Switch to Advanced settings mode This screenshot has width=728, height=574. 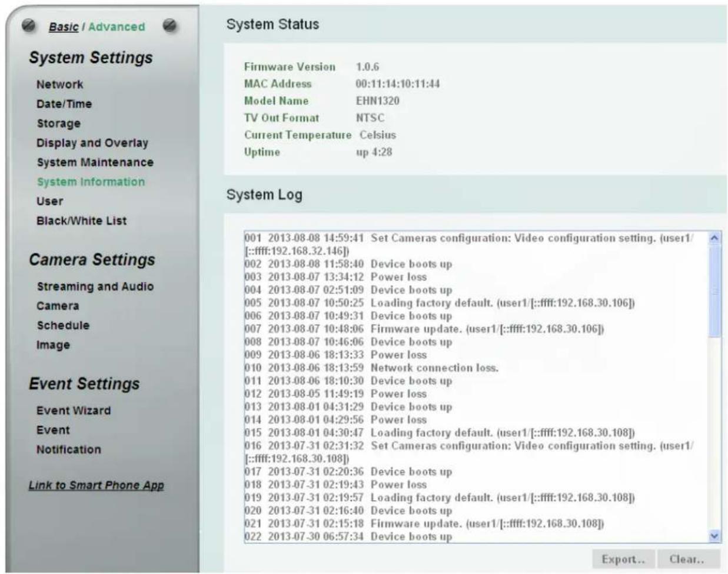pyautogui.click(x=117, y=27)
